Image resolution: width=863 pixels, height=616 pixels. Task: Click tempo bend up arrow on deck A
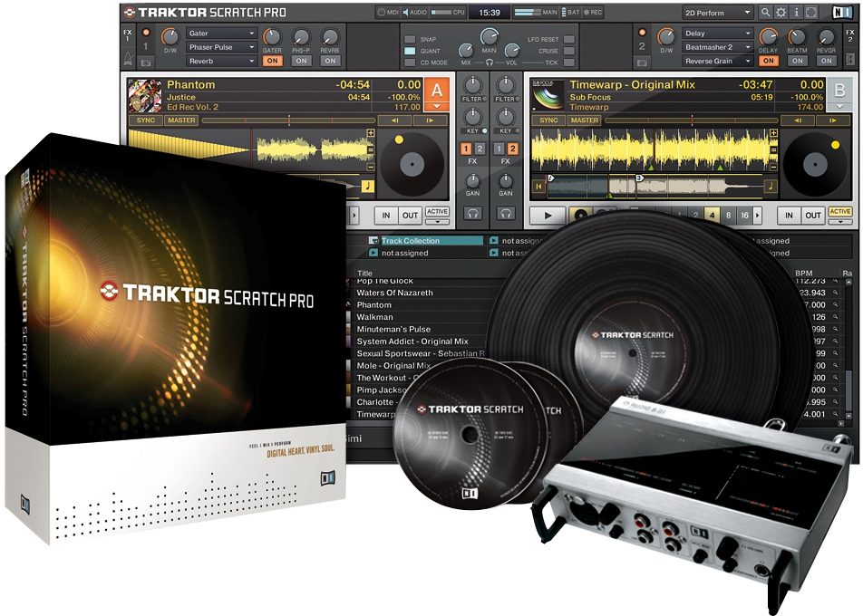[430, 120]
